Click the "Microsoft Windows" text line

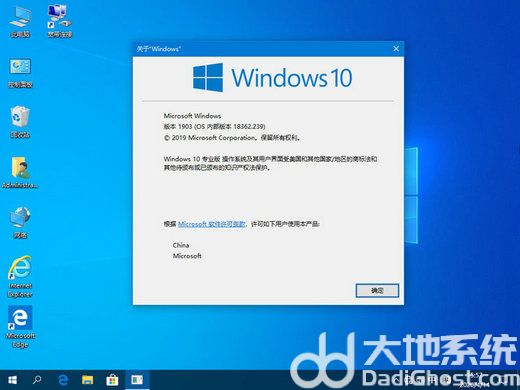[192, 116]
